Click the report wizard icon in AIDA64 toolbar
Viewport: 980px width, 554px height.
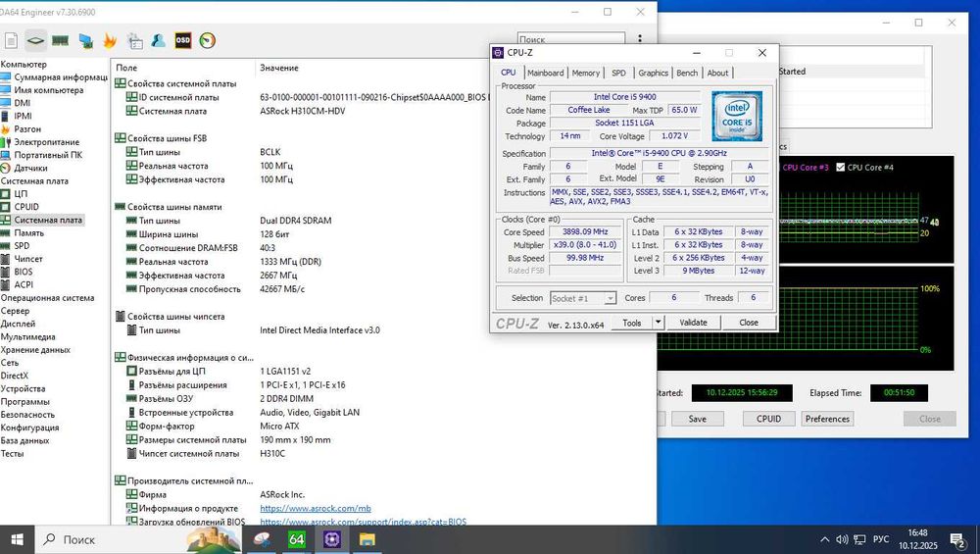[x=135, y=40]
